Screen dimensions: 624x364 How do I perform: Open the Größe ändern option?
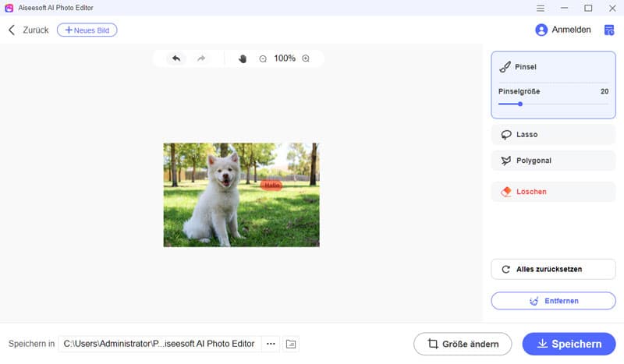point(462,344)
